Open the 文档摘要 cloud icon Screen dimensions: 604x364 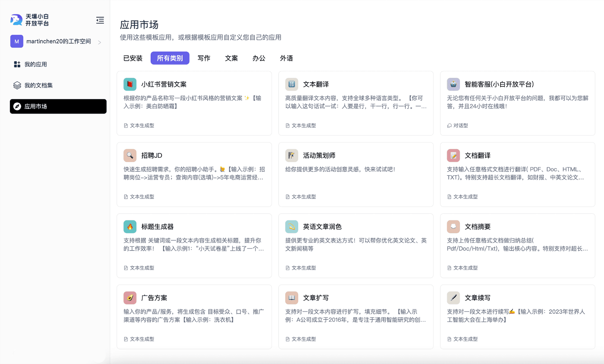pyautogui.click(x=453, y=227)
